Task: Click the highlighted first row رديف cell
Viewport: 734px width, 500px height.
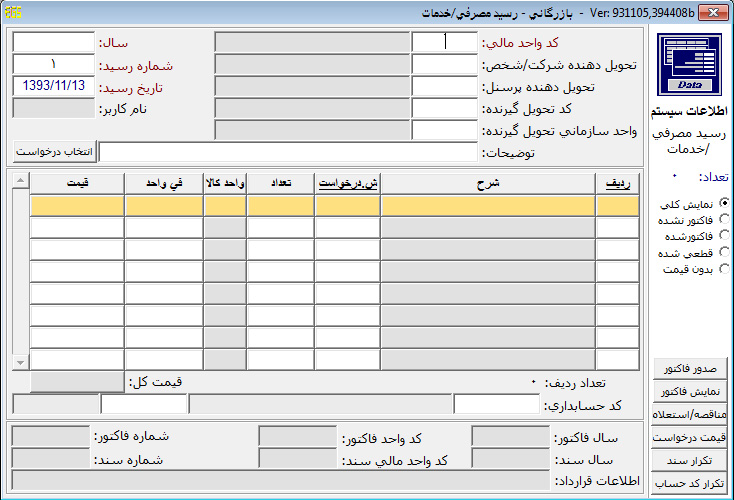Action: tap(618, 206)
